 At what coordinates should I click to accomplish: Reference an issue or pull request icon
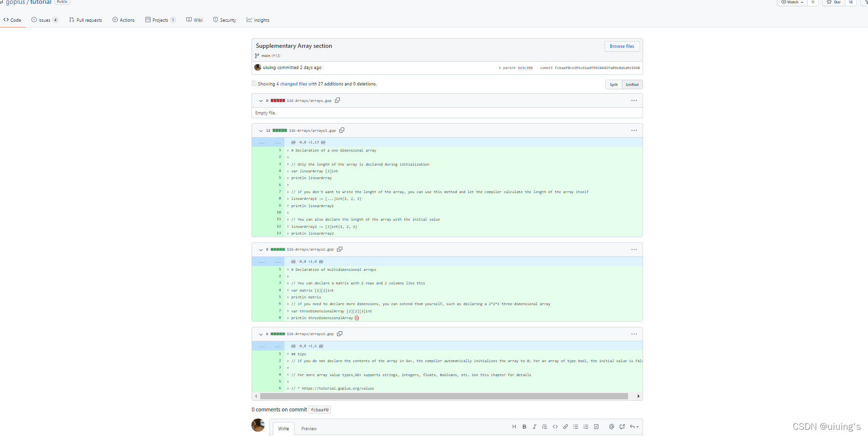click(x=622, y=427)
